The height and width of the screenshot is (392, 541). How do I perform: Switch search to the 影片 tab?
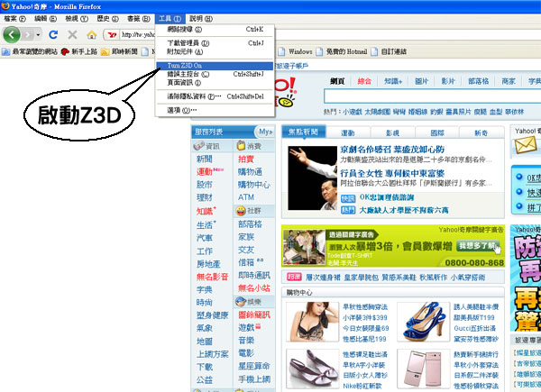coord(448,81)
